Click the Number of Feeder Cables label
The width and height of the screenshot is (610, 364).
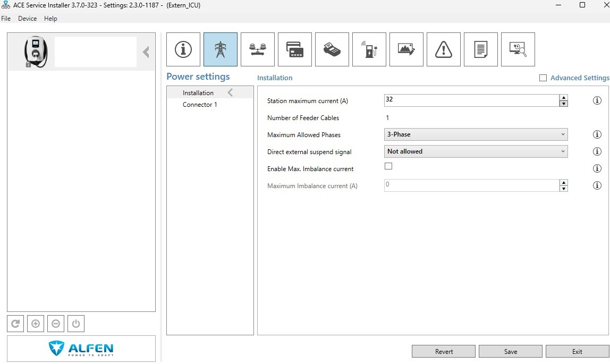click(x=303, y=118)
